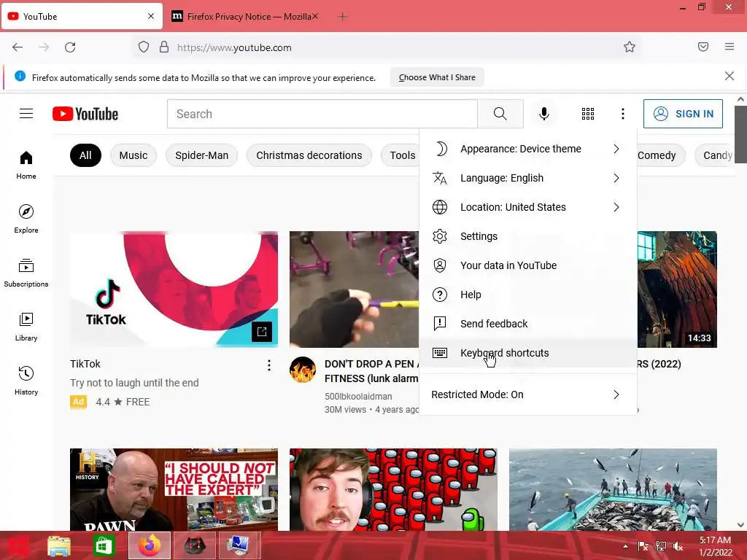Expand Restricted Mode: On submenu
Screen dimensions: 747x560
click(528, 394)
